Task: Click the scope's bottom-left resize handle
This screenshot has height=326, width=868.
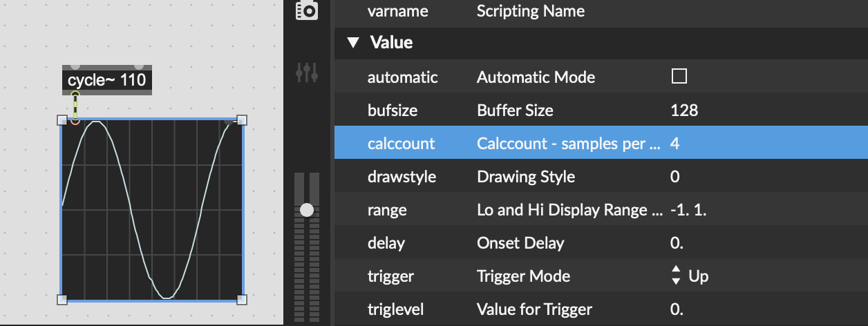Action: (62, 299)
